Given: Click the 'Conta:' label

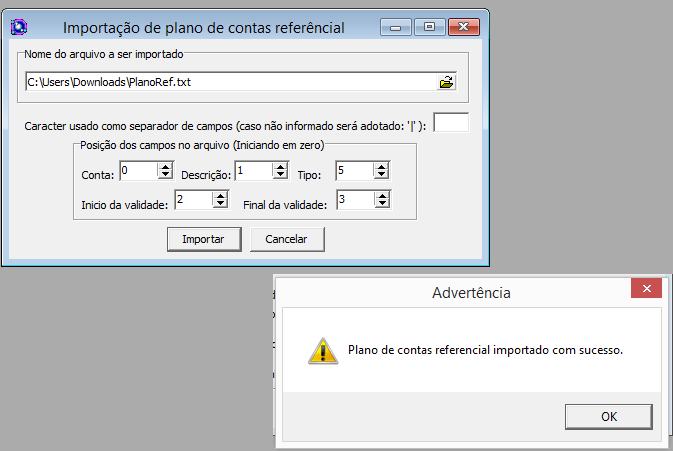Looking at the screenshot, I should 98,175.
